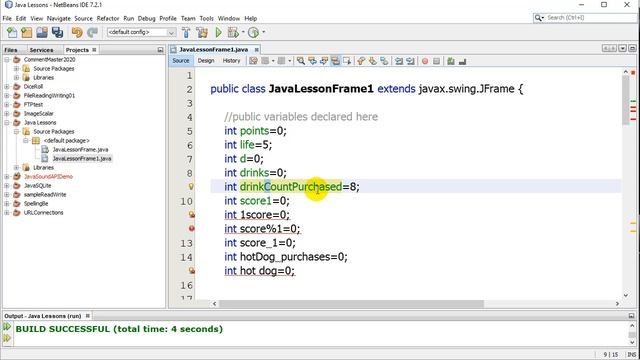The height and width of the screenshot is (360, 640).
Task: Click the Redo toolbar icon
Action: click(93, 32)
